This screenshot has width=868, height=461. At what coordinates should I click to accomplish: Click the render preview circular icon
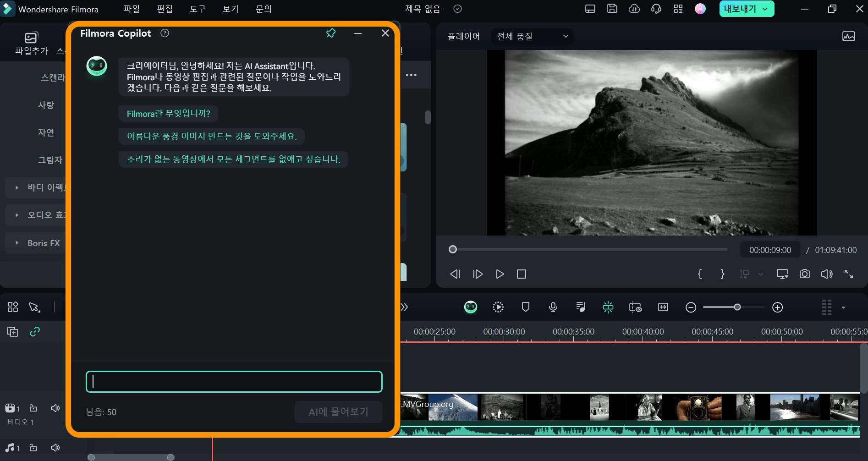coord(498,307)
